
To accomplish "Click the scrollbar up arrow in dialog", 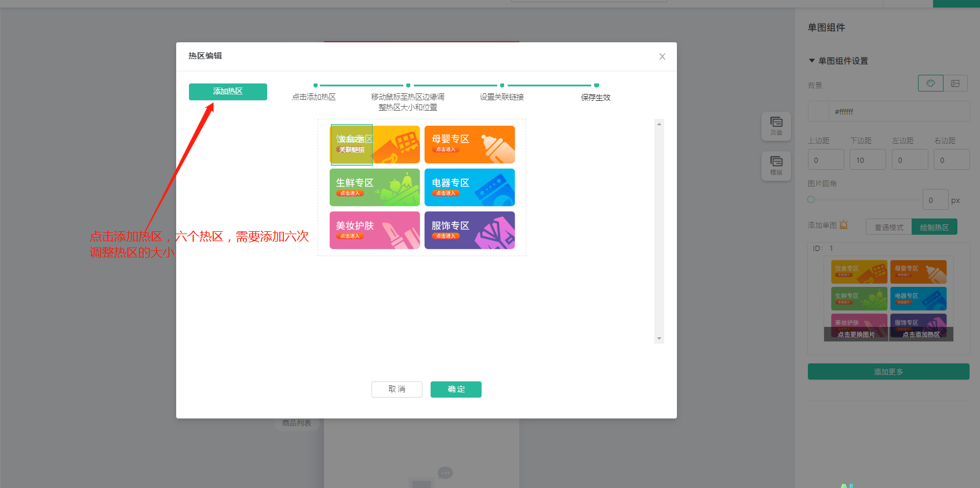I will click(659, 124).
